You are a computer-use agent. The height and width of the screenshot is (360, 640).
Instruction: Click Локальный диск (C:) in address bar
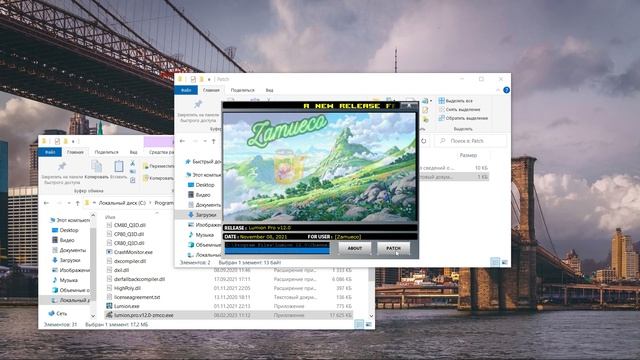(122, 203)
